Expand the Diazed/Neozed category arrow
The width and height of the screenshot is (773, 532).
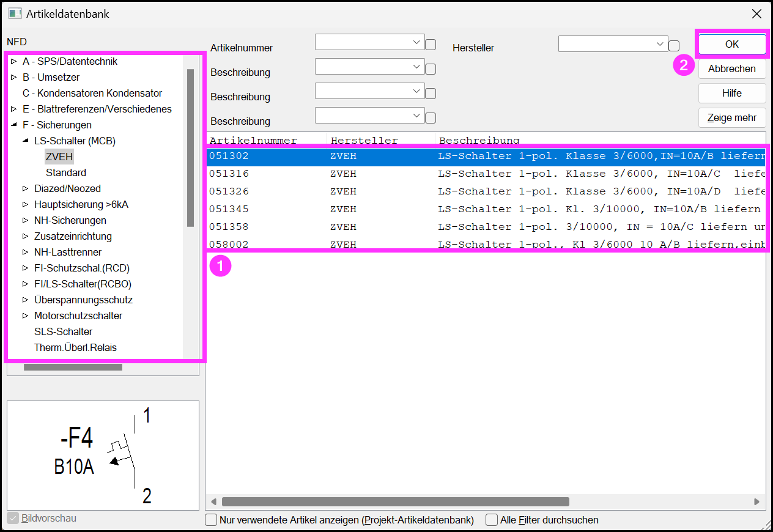tap(26, 189)
